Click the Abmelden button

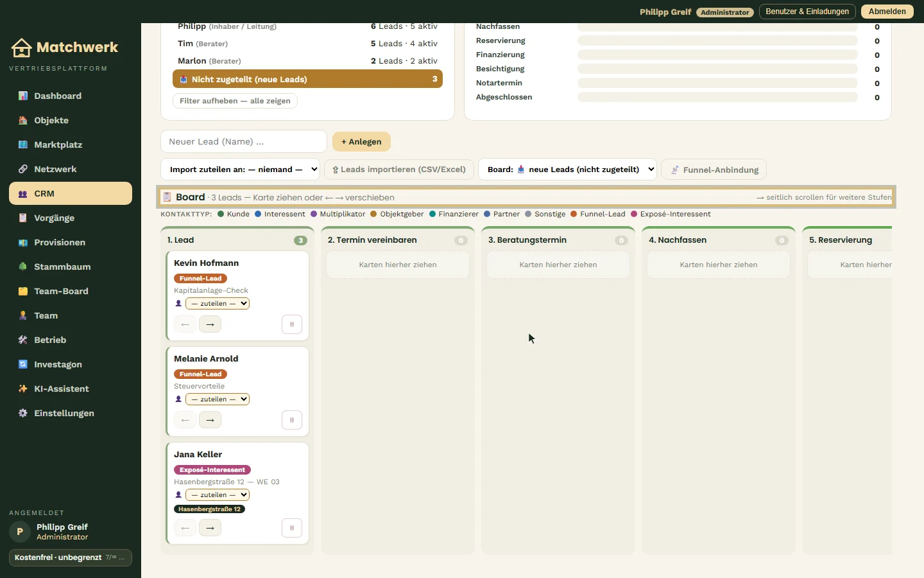point(887,12)
